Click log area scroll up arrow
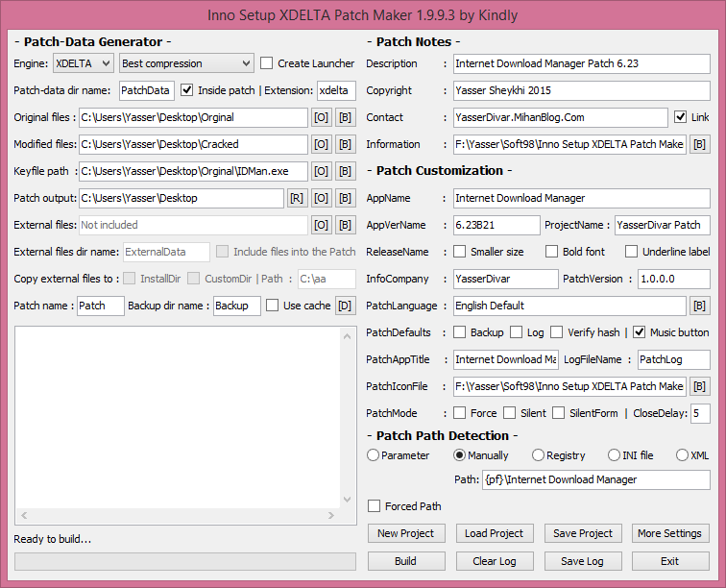 [x=348, y=336]
